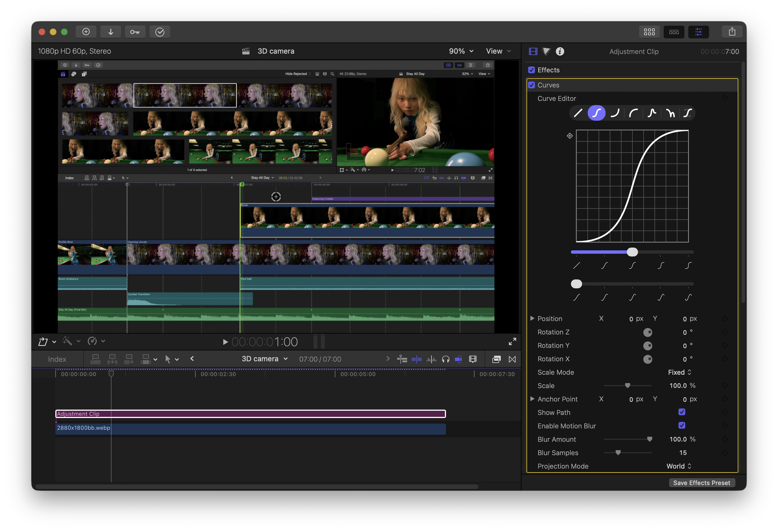This screenshot has height=532, width=778.
Task: Expand the Position parameter disclosure triangle
Action: 532,319
